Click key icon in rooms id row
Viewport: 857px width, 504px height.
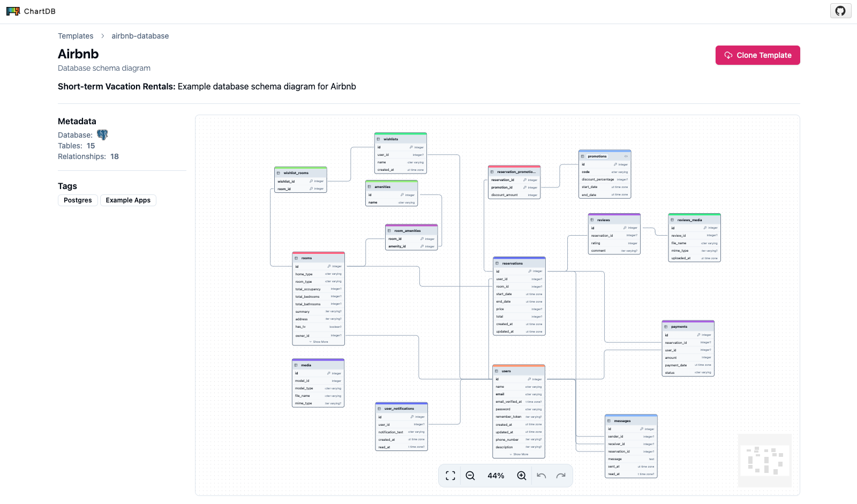[x=329, y=266]
